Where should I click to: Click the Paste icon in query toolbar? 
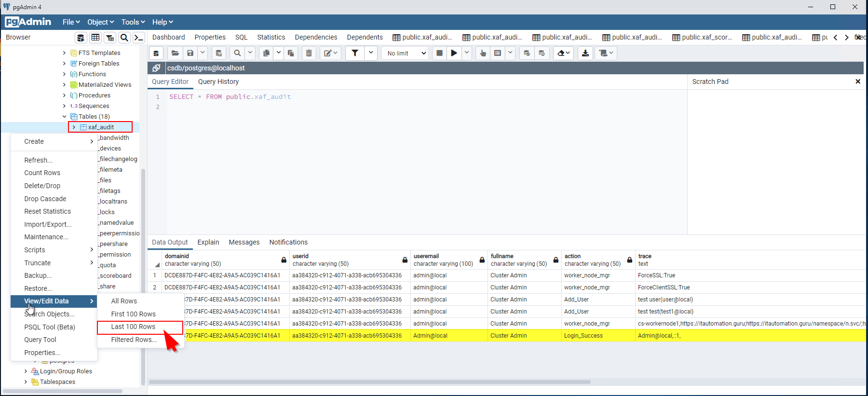click(291, 53)
